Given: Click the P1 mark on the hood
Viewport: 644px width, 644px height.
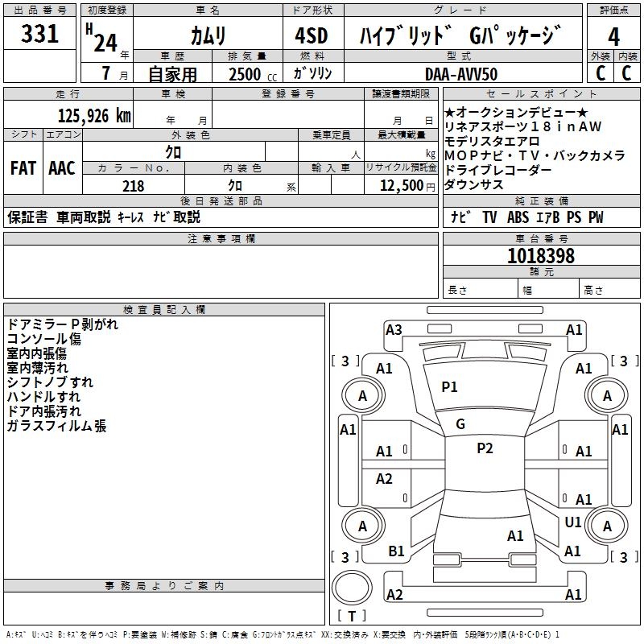Looking at the screenshot, I should coord(449,387).
